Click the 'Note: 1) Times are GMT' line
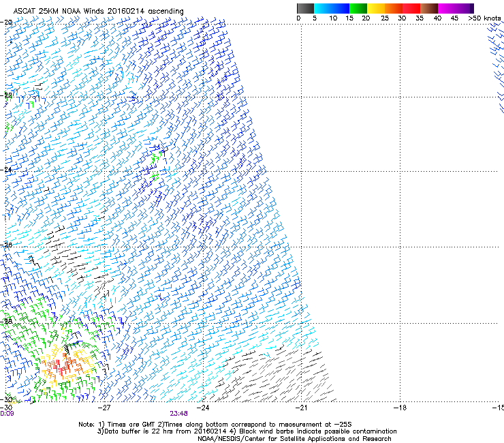The height and width of the screenshot is (443, 504). 215,425
